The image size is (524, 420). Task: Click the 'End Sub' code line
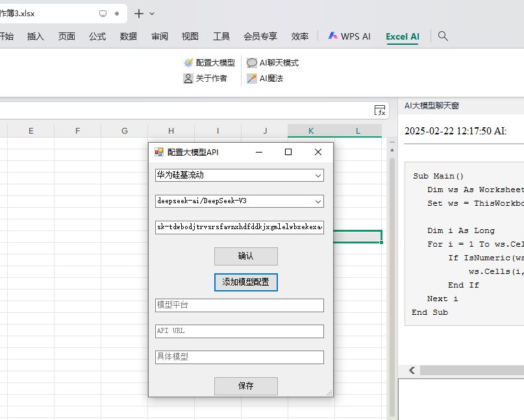[x=430, y=312]
